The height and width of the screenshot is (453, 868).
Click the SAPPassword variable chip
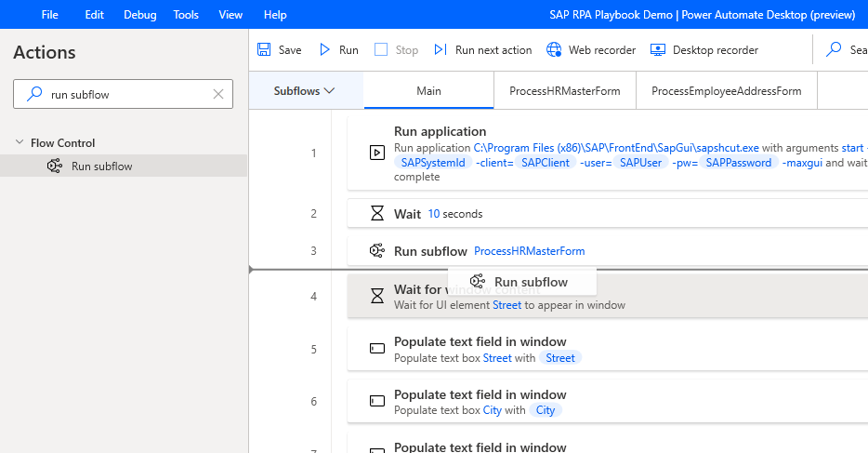pyautogui.click(x=739, y=163)
